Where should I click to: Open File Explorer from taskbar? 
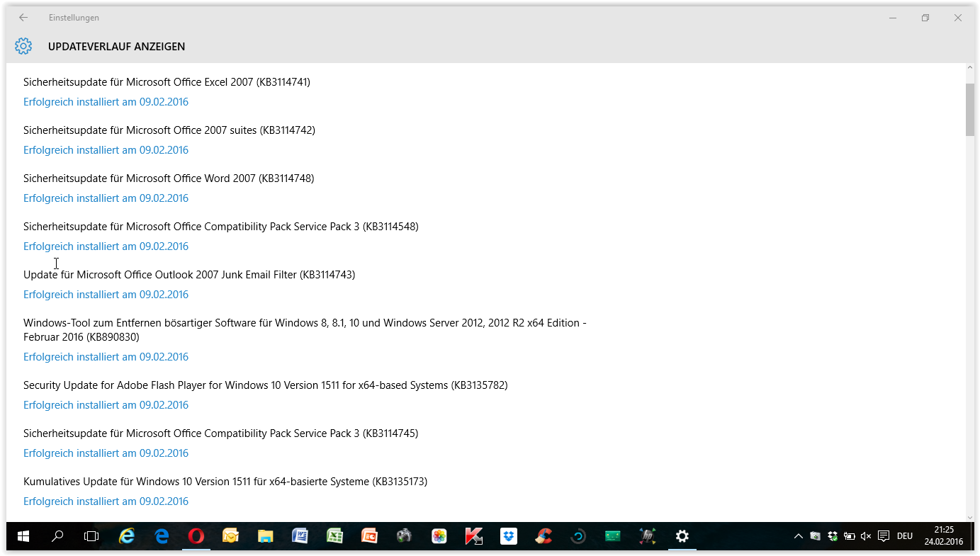[266, 536]
